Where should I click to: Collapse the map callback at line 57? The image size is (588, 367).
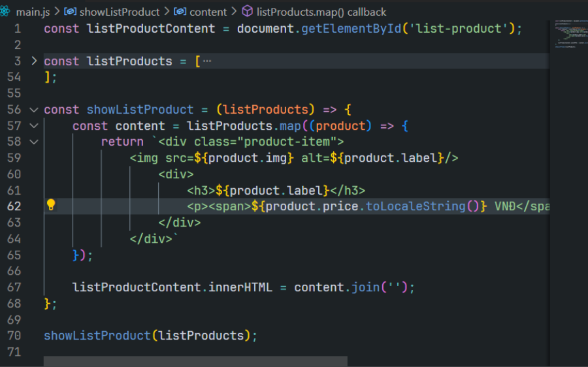click(x=34, y=125)
